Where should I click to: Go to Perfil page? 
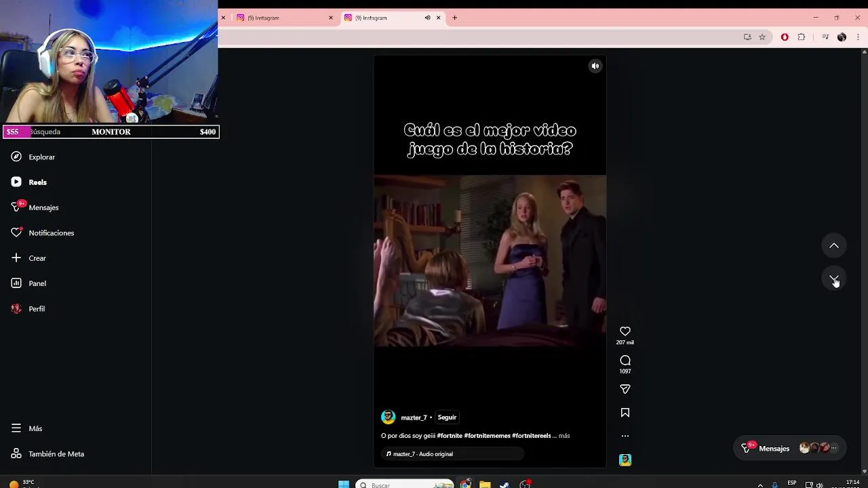(27, 308)
